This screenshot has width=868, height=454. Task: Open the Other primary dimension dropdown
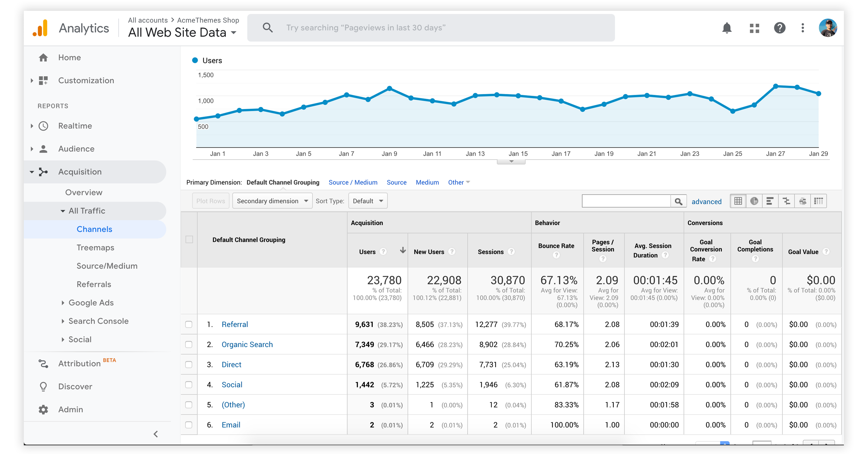pyautogui.click(x=459, y=183)
